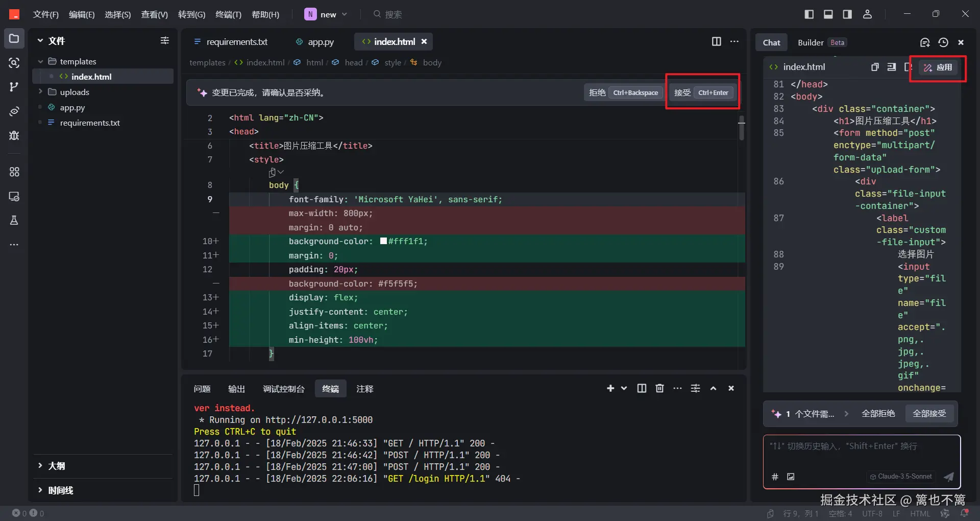The image size is (980, 521).
Task: Copy code block in chat panel
Action: coord(874,67)
